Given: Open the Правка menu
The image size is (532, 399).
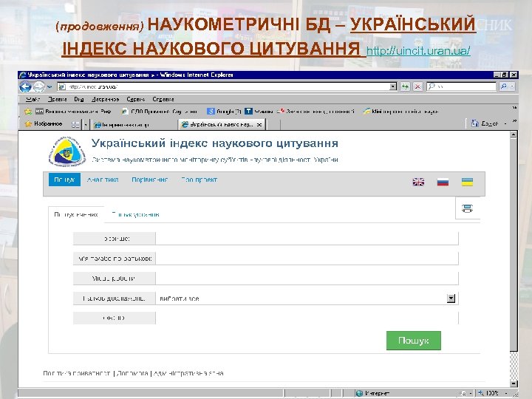Looking at the screenshot, I should coord(57,100).
